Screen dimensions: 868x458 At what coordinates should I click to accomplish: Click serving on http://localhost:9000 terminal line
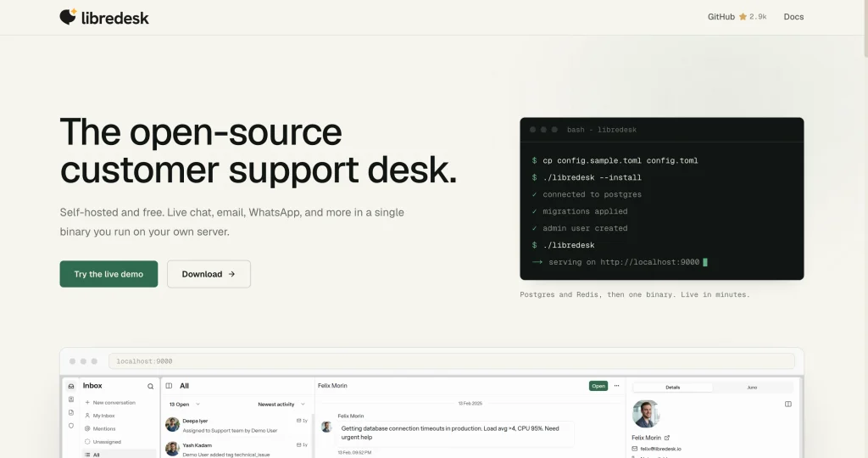[624, 262]
